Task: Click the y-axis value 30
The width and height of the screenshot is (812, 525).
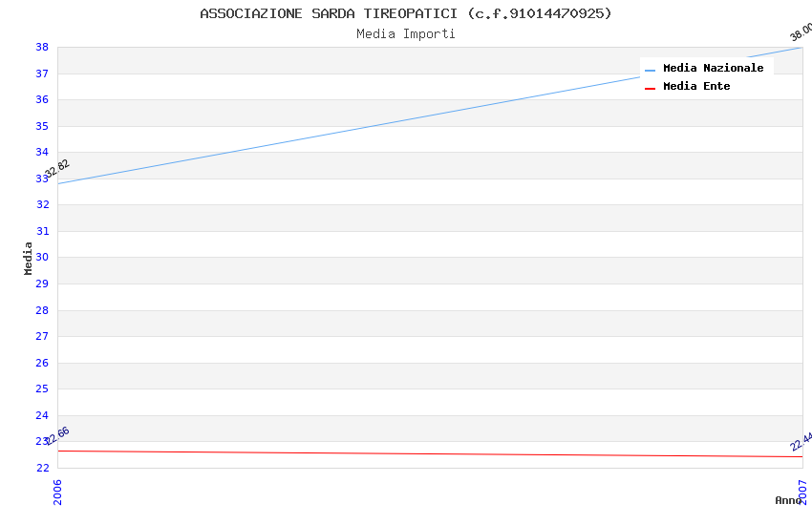Action: pos(42,257)
